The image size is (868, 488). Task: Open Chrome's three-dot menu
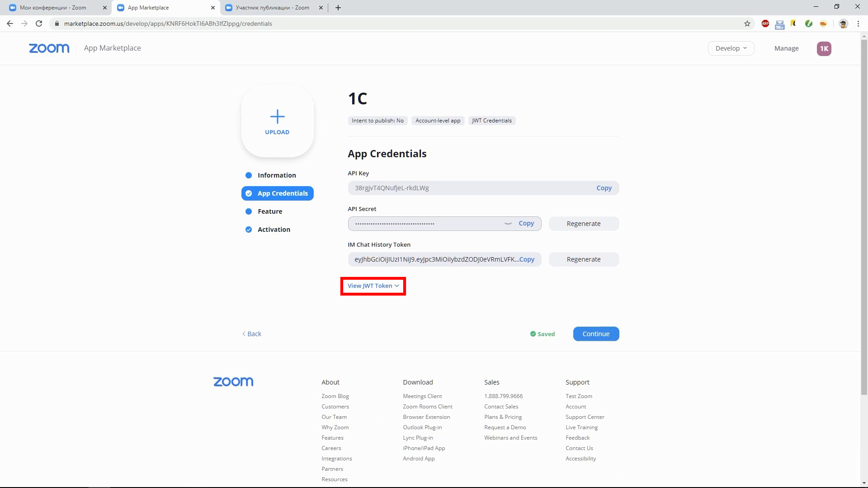tap(858, 23)
